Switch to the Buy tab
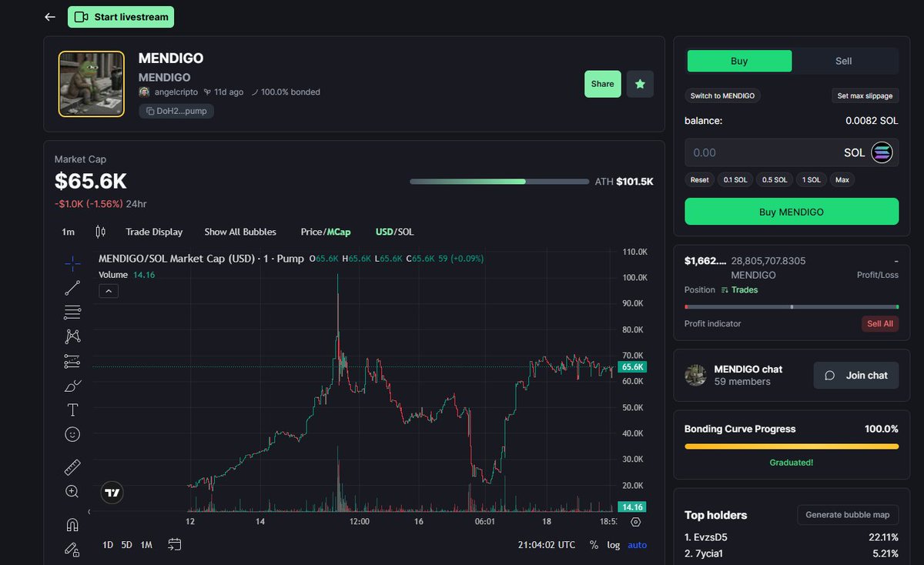Image resolution: width=924 pixels, height=565 pixels. pos(739,61)
